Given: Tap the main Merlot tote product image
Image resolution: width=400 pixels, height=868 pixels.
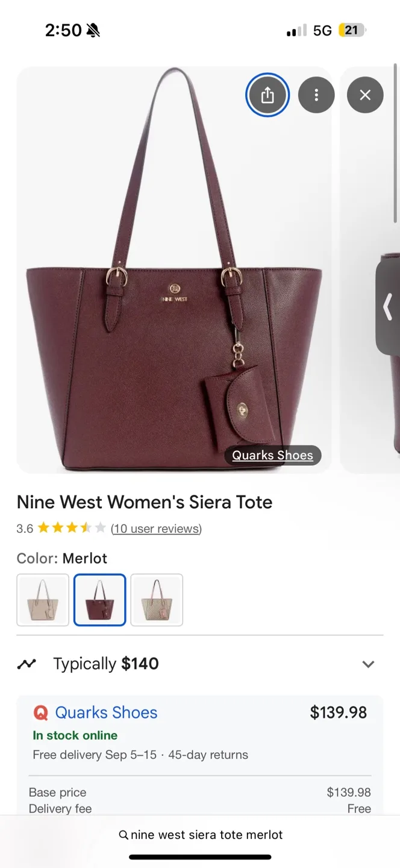Looking at the screenshot, I should tap(174, 269).
